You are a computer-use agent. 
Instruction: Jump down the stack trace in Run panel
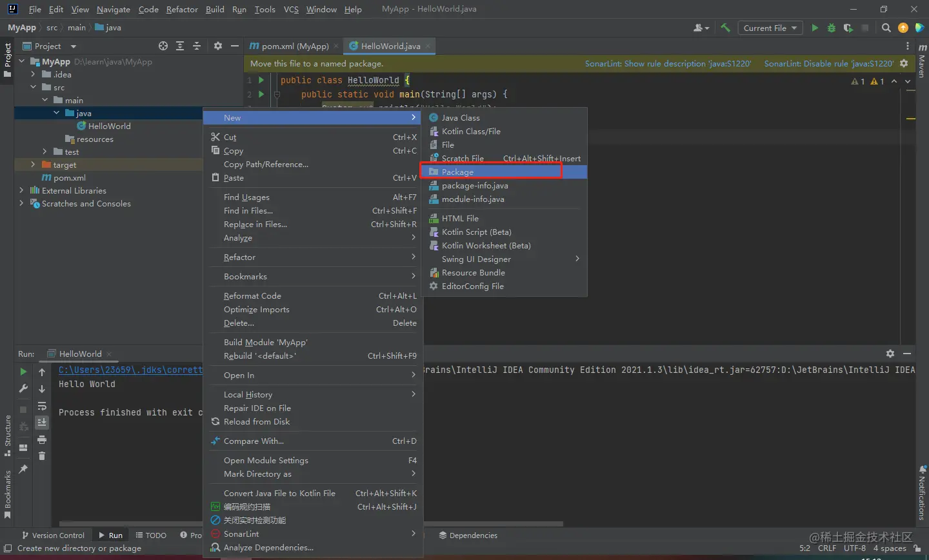(42, 388)
